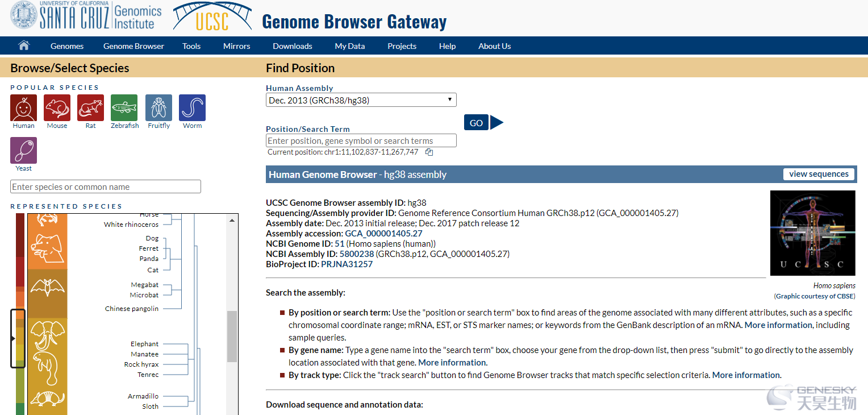
Task: Pick the Zebrafish species icon
Action: pyautogui.click(x=124, y=107)
